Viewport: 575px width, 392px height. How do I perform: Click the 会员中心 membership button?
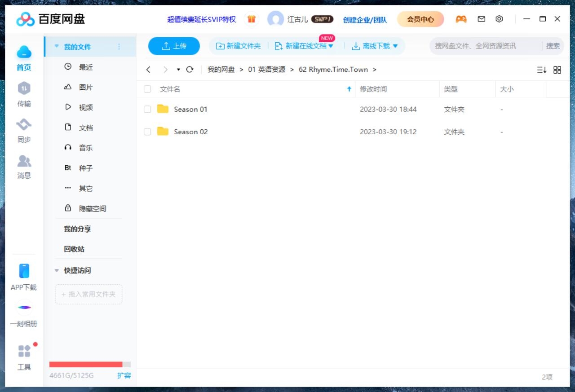coord(420,19)
